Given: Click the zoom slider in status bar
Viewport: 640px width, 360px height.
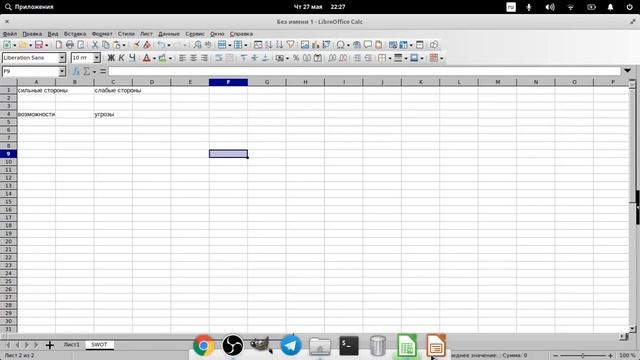Looking at the screenshot, I should [582, 356].
